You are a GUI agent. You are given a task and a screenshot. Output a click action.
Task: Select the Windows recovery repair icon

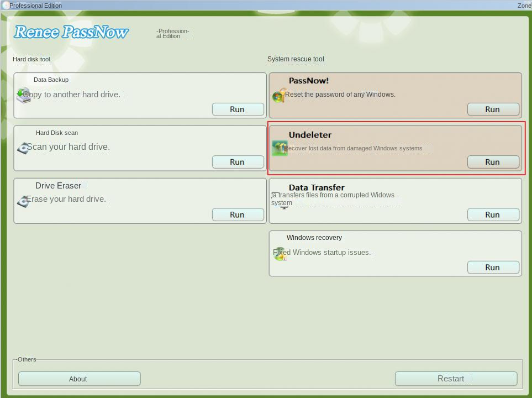[x=279, y=253]
